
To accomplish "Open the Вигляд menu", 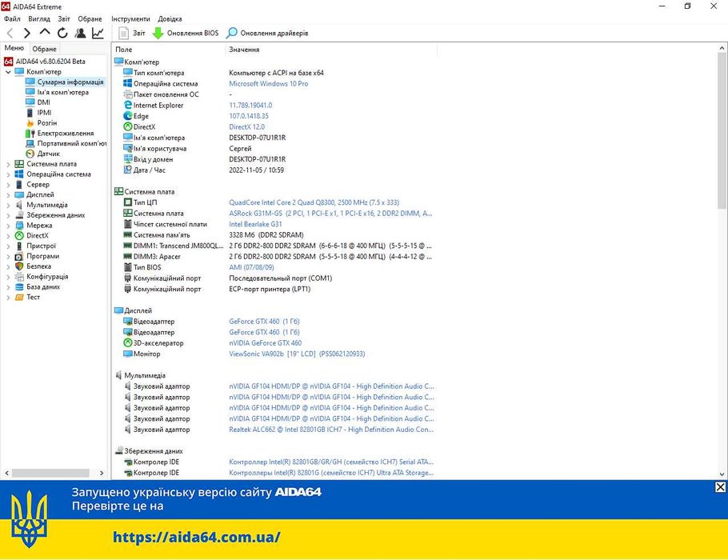I will [x=39, y=19].
